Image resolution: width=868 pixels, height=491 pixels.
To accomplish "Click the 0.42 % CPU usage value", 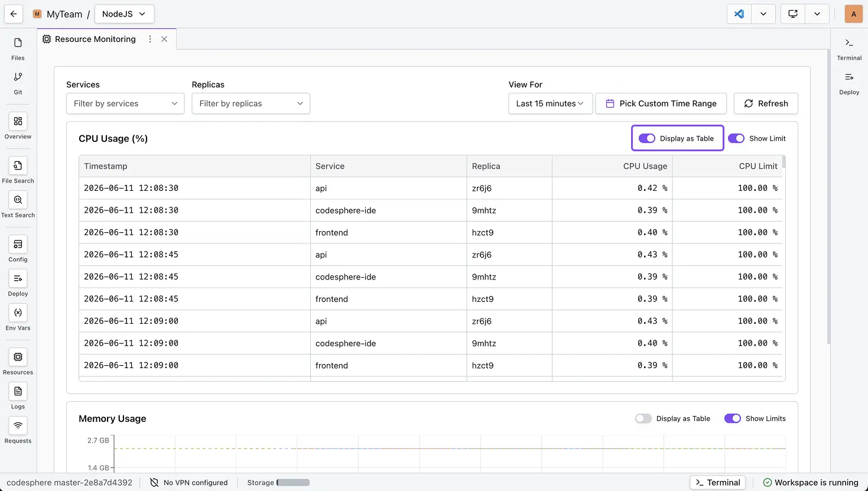I will (652, 188).
